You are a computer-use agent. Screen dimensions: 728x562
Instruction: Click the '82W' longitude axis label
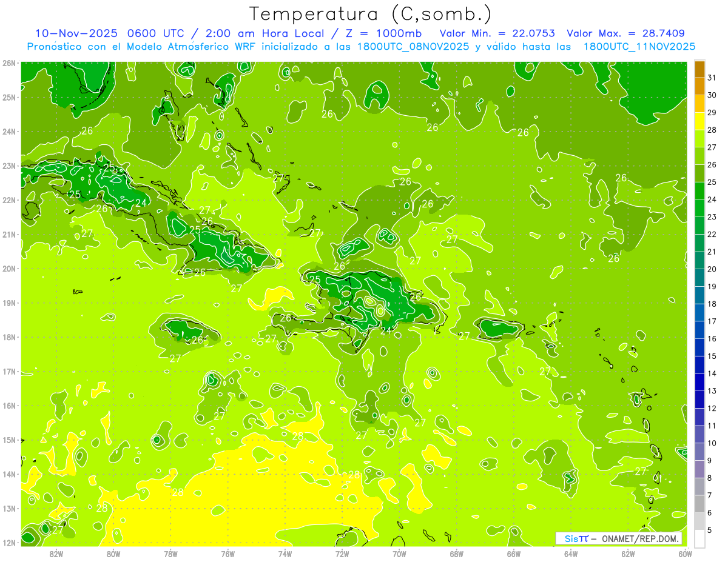pos(56,554)
